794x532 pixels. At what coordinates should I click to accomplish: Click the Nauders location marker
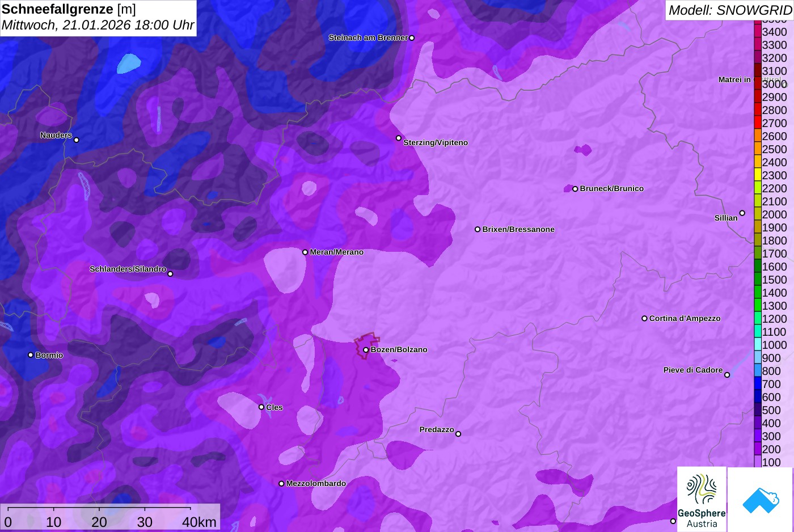pos(77,140)
